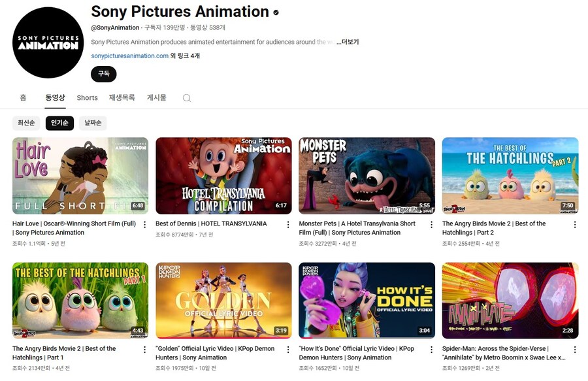Image resolution: width=588 pixels, height=381 pixels.
Task: Play the Hair Love video thumbnail
Action: point(80,176)
